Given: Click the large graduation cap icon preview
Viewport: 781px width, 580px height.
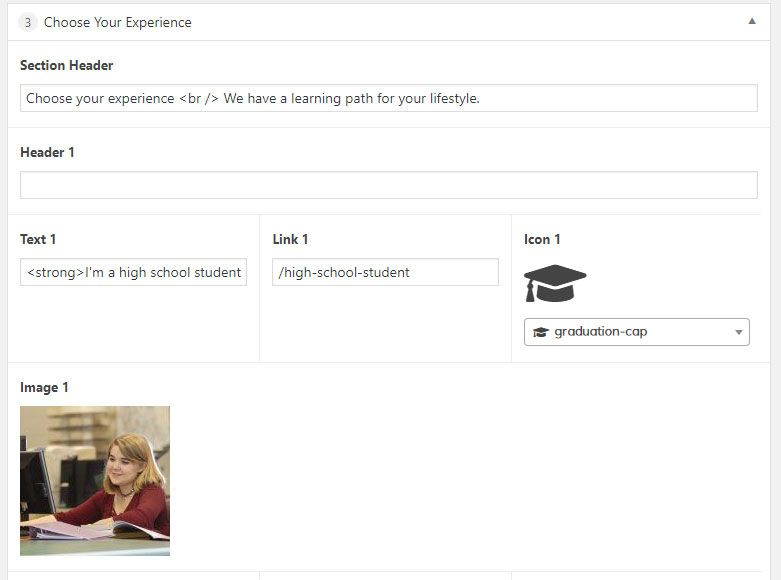Looking at the screenshot, I should 555,283.
